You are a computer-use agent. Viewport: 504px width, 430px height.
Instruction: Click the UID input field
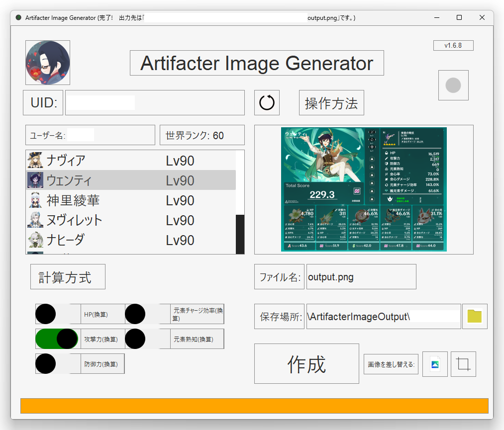coord(155,103)
